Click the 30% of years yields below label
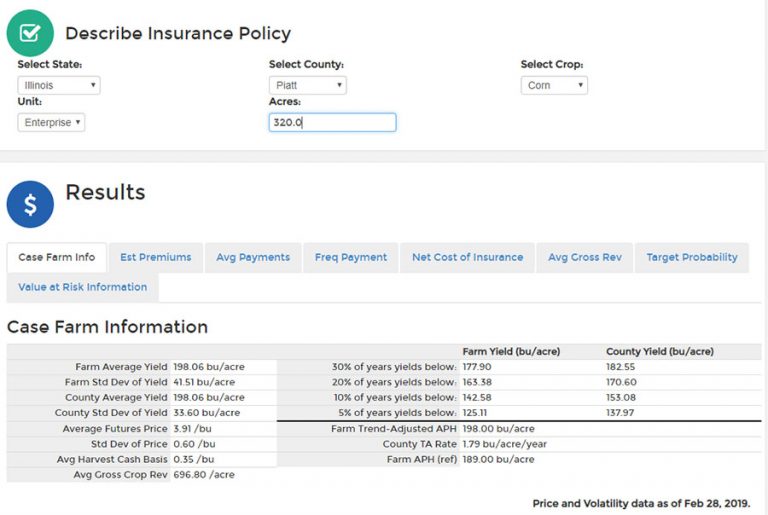The width and height of the screenshot is (768, 515). (394, 367)
